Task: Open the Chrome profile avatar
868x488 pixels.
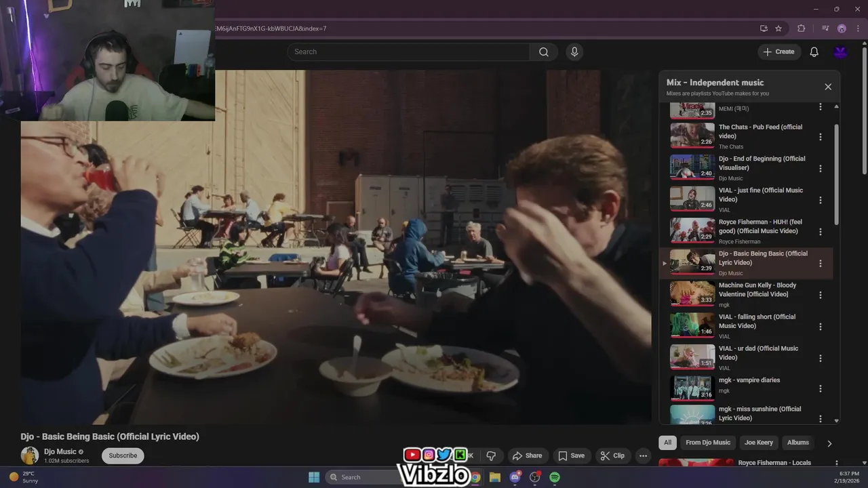Action: coord(842,28)
